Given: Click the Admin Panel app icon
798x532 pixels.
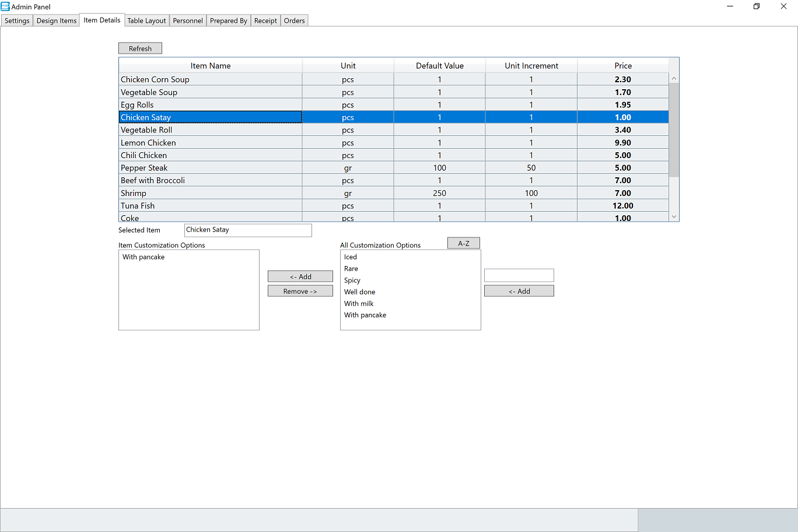Looking at the screenshot, I should (5, 6).
